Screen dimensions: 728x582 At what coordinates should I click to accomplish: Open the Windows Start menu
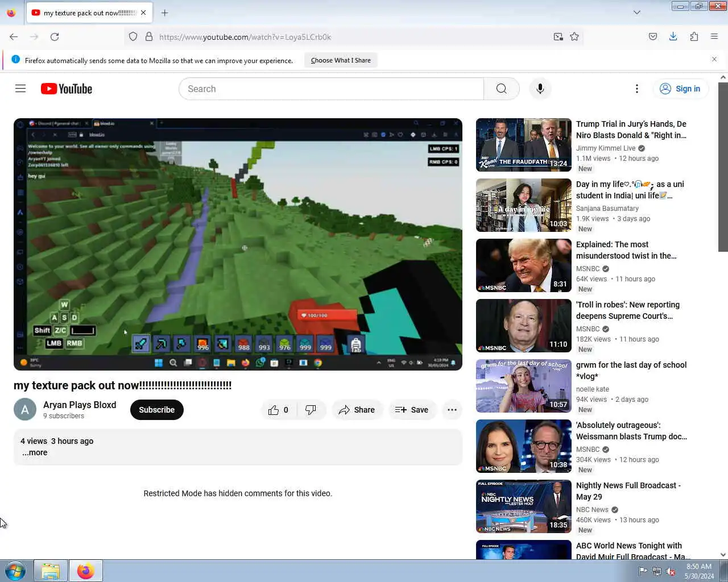(x=15, y=571)
